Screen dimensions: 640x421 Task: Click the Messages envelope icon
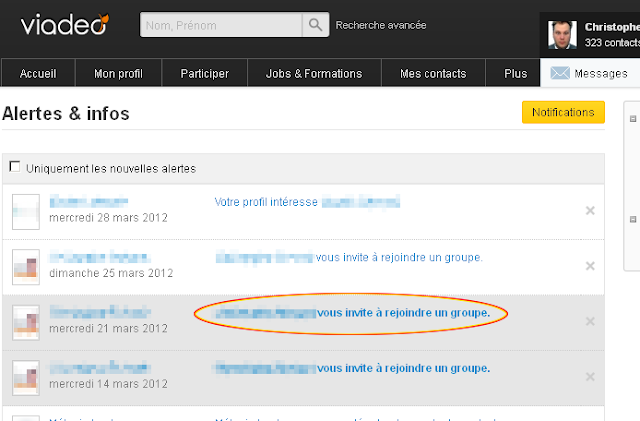(x=560, y=73)
